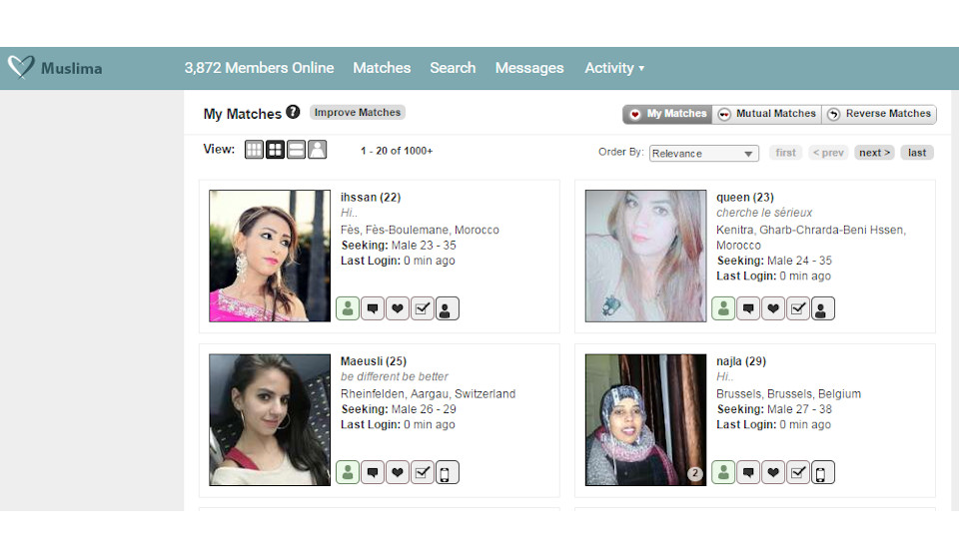Click the Improve Matches button
The height and width of the screenshot is (560, 959).
click(358, 113)
